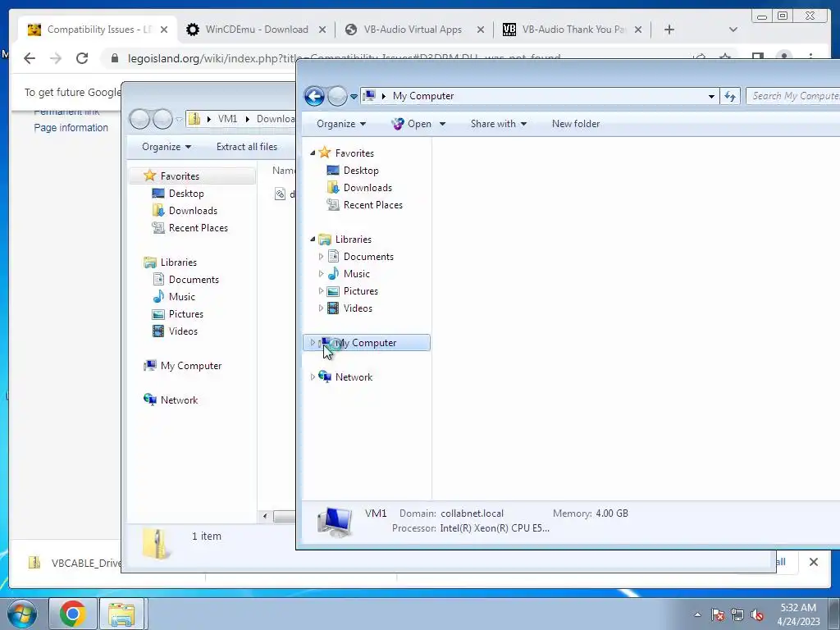840x630 pixels.
Task: Expand the My Computer tree node
Action: click(313, 342)
